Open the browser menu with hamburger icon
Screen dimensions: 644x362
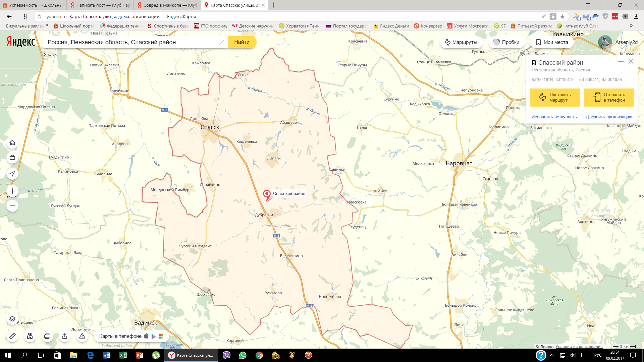click(x=588, y=5)
